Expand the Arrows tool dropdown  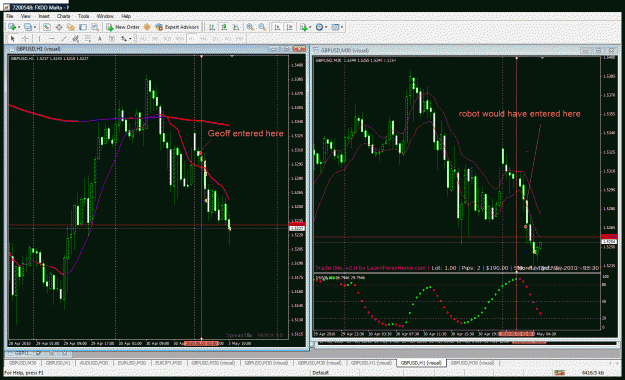130,39
